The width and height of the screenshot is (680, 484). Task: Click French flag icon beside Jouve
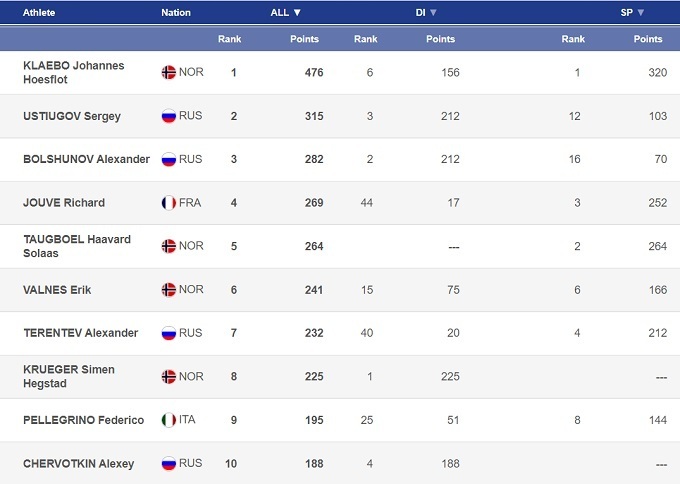tap(168, 203)
